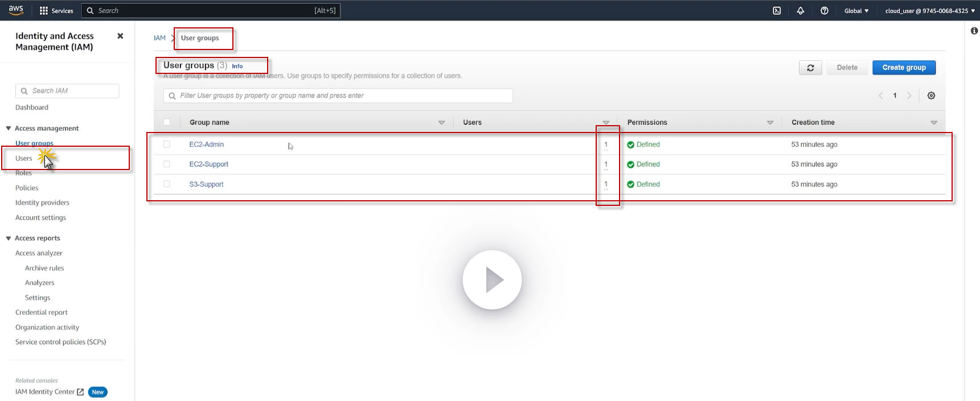980x401 pixels.
Task: Click the top bar search box
Action: coord(211,11)
